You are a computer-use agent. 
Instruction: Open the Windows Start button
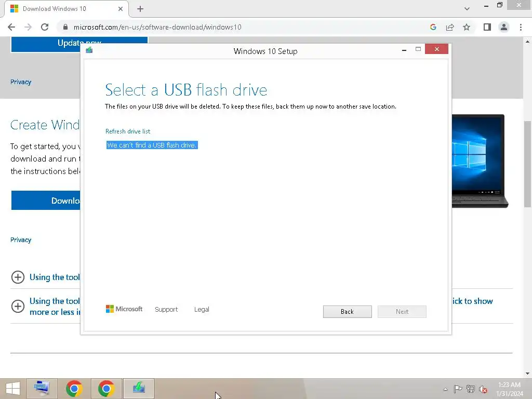pyautogui.click(x=13, y=389)
